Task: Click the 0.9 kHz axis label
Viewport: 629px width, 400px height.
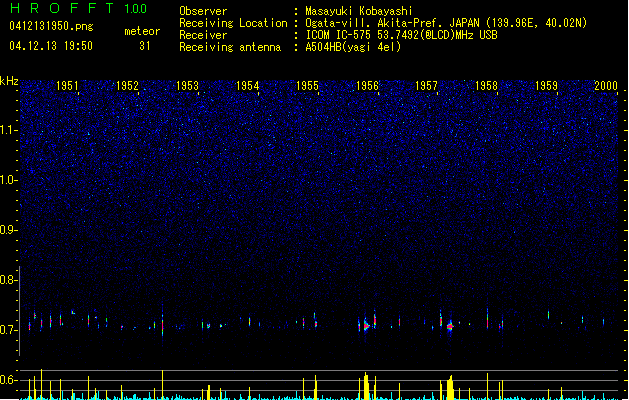Action: click(8, 230)
